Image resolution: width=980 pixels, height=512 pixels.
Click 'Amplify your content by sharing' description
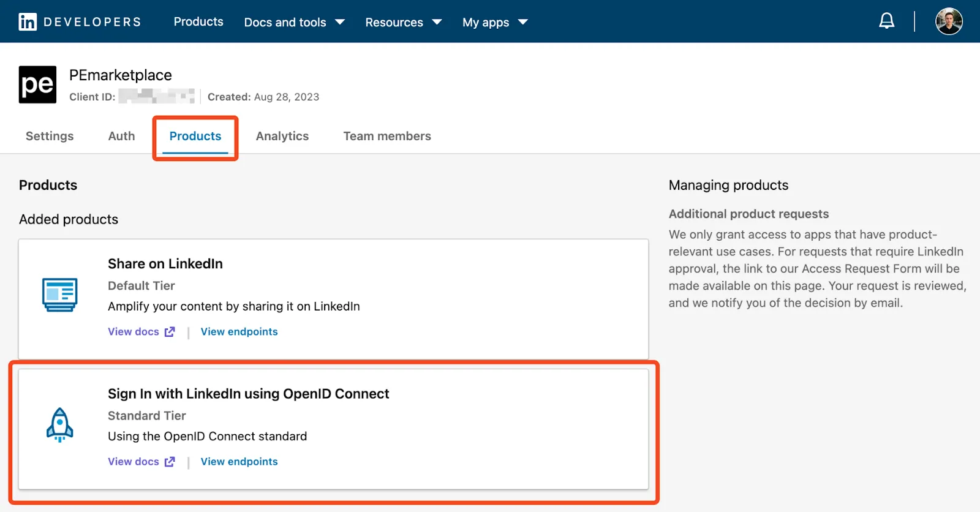tap(234, 307)
